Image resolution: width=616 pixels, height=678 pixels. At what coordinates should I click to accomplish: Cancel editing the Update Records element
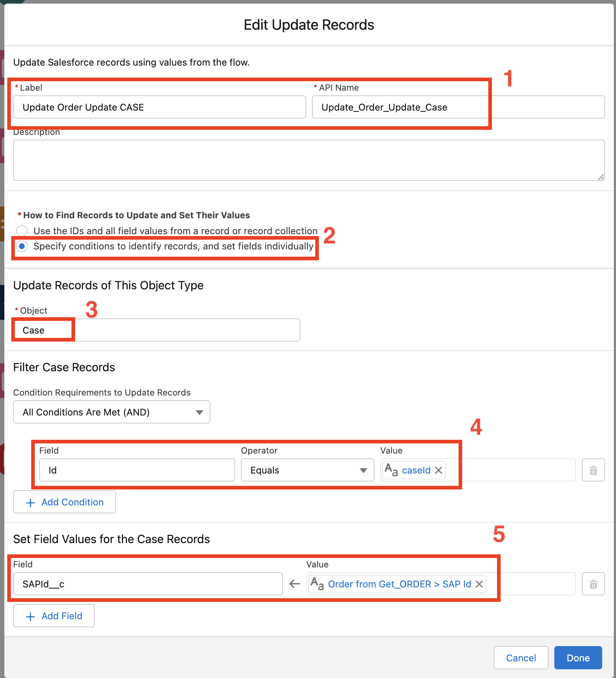pyautogui.click(x=521, y=658)
